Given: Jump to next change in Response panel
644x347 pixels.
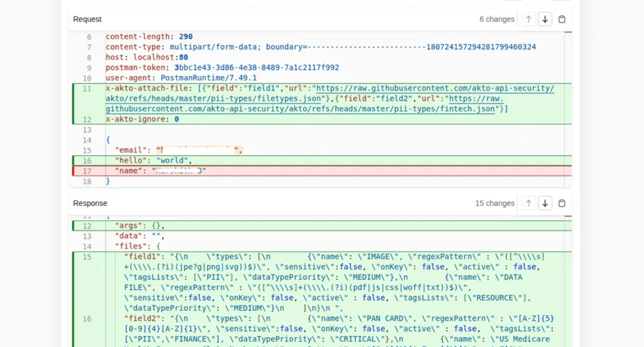Looking at the screenshot, I should [545, 203].
